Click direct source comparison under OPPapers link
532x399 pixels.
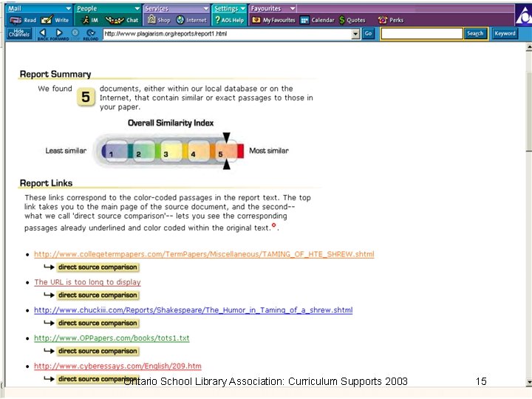[x=98, y=351]
